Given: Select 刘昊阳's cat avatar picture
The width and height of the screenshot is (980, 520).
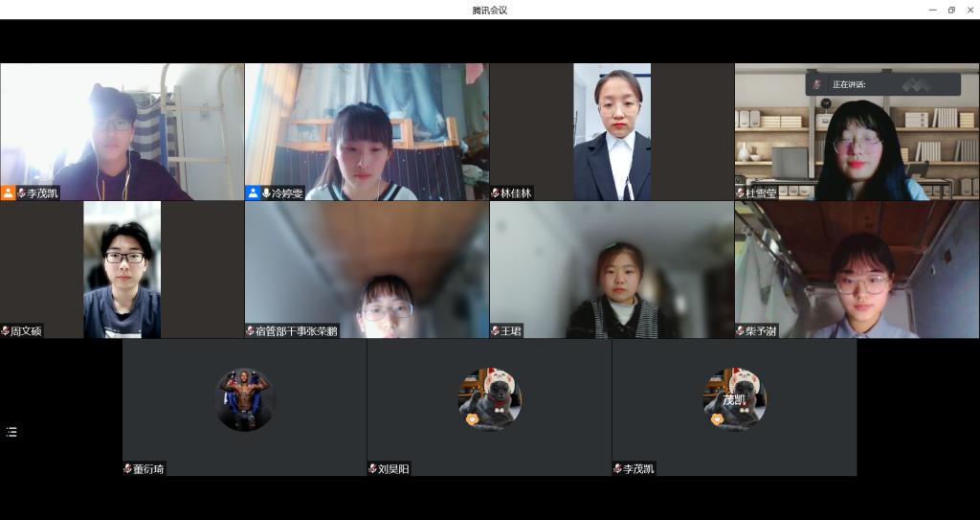Looking at the screenshot, I should 489,399.
